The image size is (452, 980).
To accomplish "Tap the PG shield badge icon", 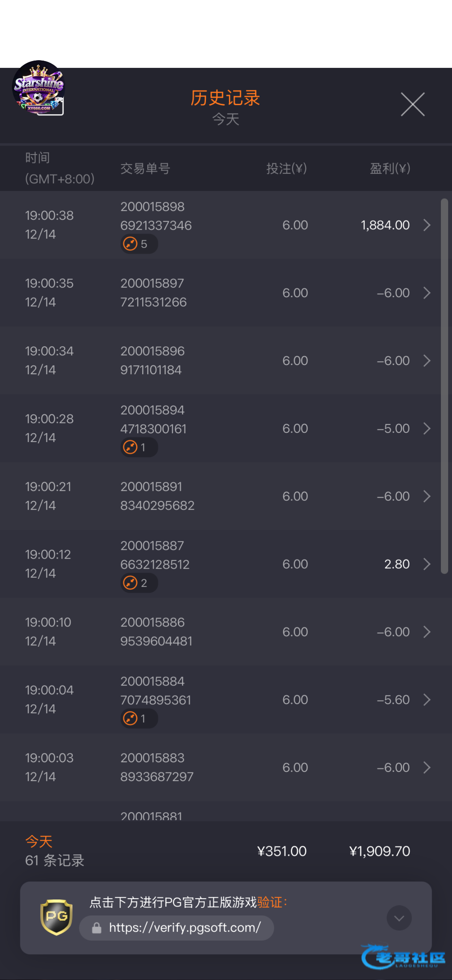I will pos(56,917).
